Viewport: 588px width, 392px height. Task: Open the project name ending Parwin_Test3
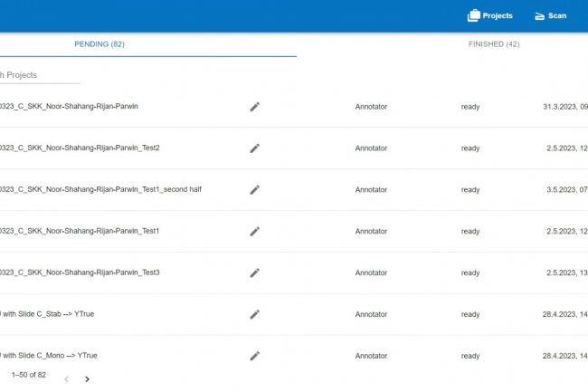(80, 272)
